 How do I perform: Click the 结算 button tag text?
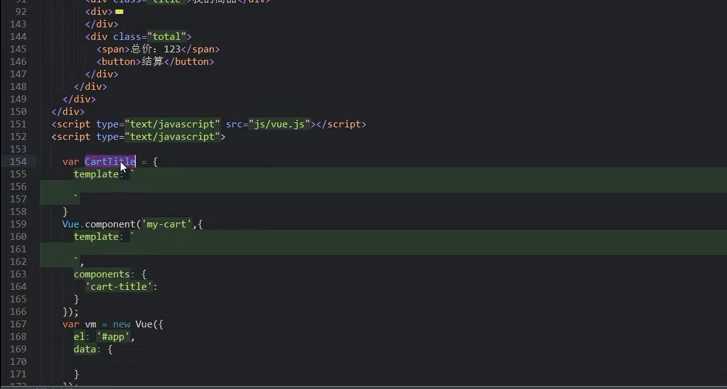coord(152,62)
